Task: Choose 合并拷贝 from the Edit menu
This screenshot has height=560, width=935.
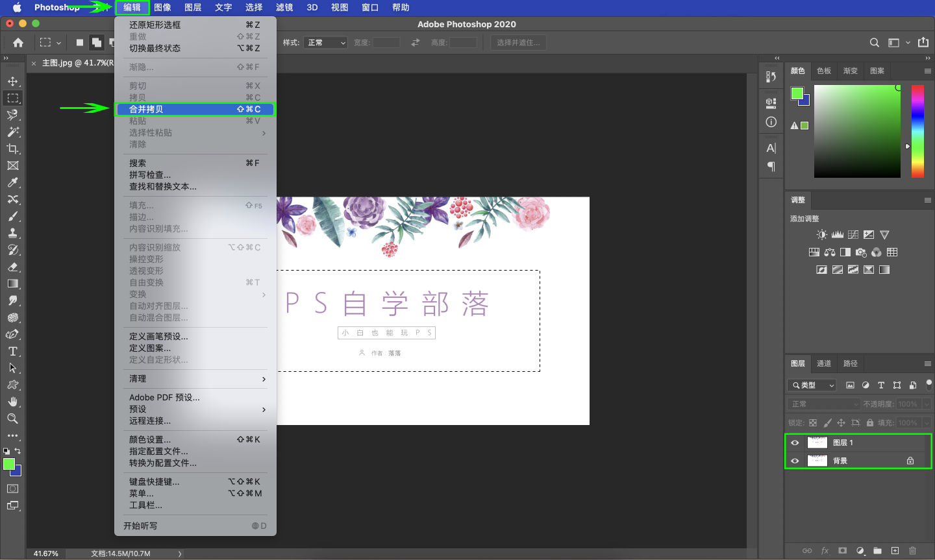Action: pos(195,109)
